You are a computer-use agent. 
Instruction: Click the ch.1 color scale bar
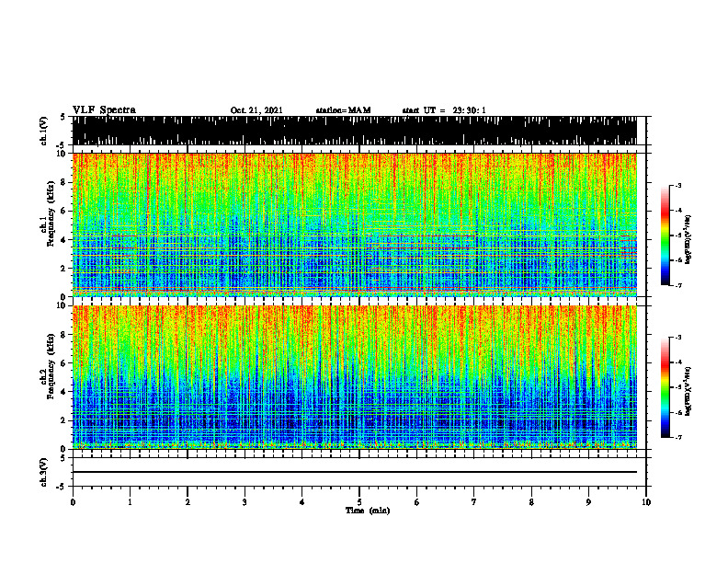(x=665, y=236)
